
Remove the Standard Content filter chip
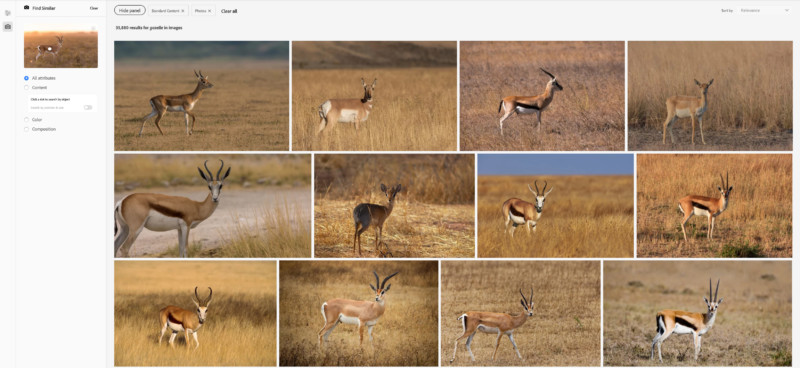point(183,11)
